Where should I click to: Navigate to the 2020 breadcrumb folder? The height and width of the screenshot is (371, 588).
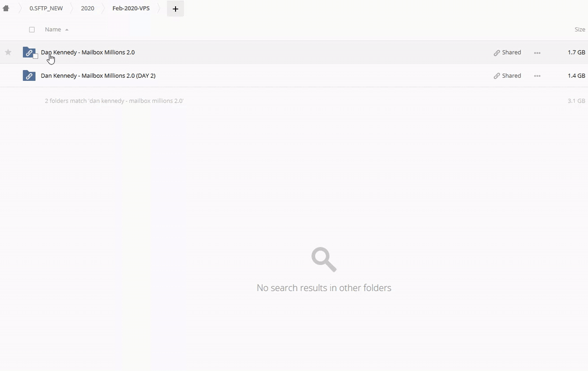pyautogui.click(x=88, y=8)
